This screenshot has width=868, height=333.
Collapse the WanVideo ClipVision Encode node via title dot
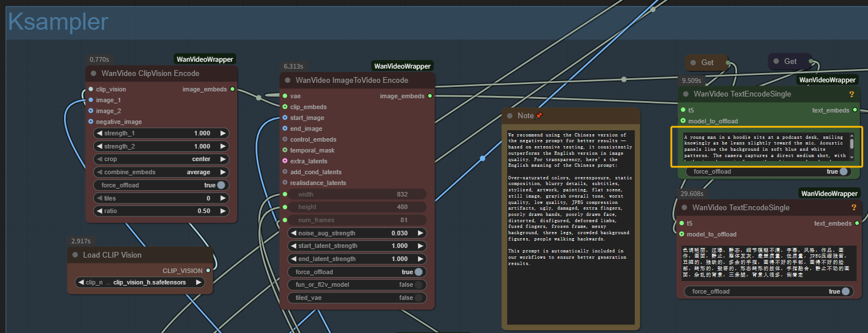click(93, 73)
